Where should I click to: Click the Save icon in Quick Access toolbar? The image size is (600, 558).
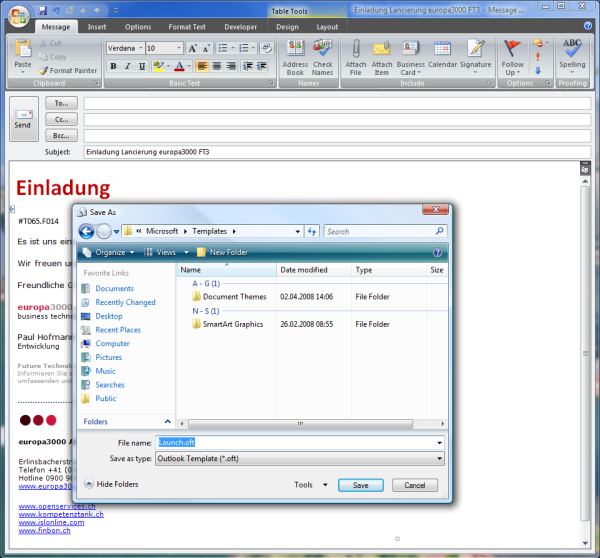pyautogui.click(x=42, y=10)
